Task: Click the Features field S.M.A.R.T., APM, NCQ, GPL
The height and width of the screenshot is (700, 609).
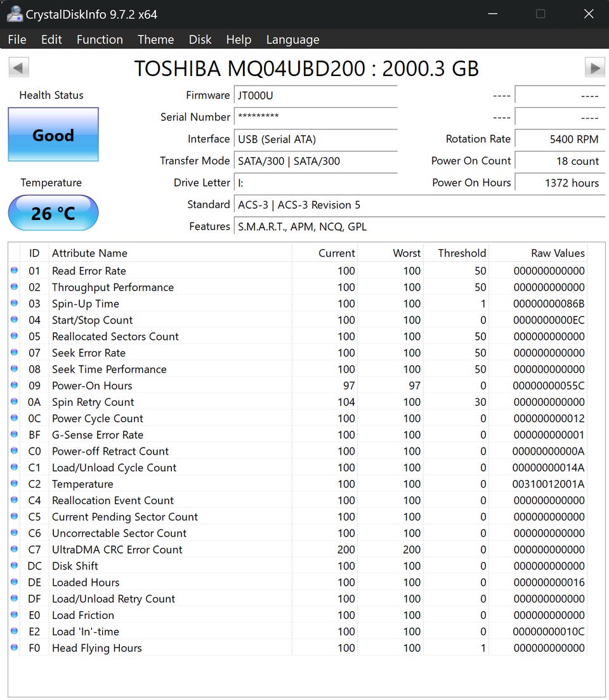Action: (x=419, y=226)
